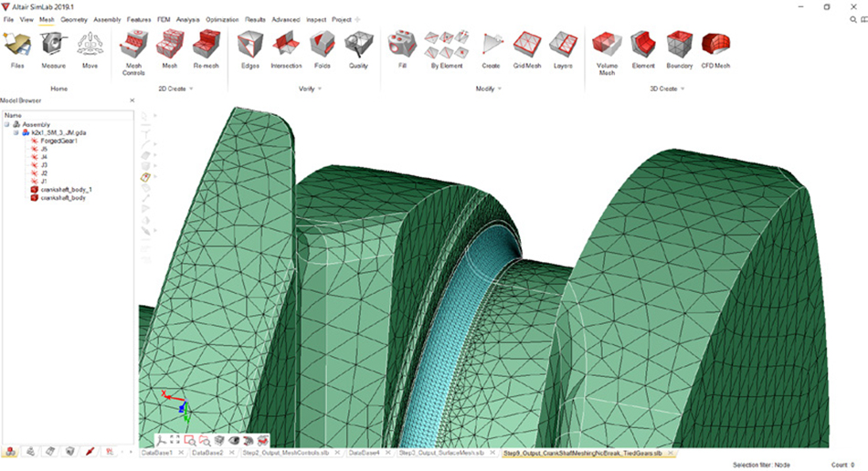
Task: Collapse the Assembly tree node
Action: [8, 124]
